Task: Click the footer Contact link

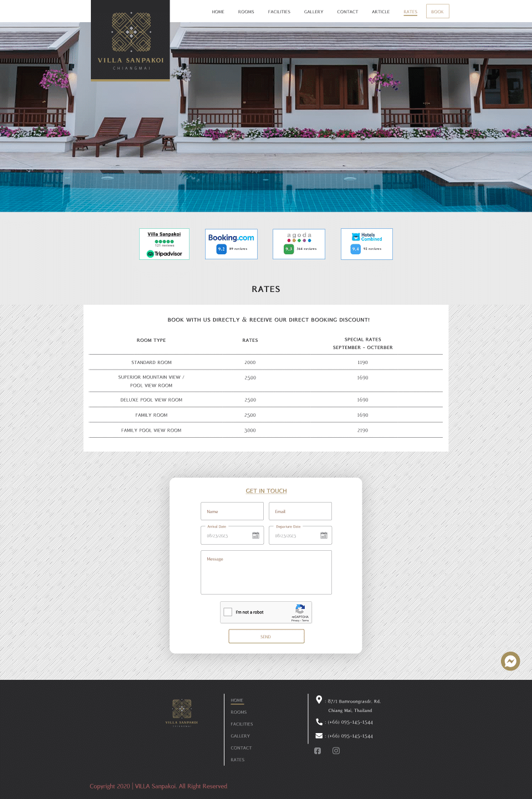Action: pos(241,748)
